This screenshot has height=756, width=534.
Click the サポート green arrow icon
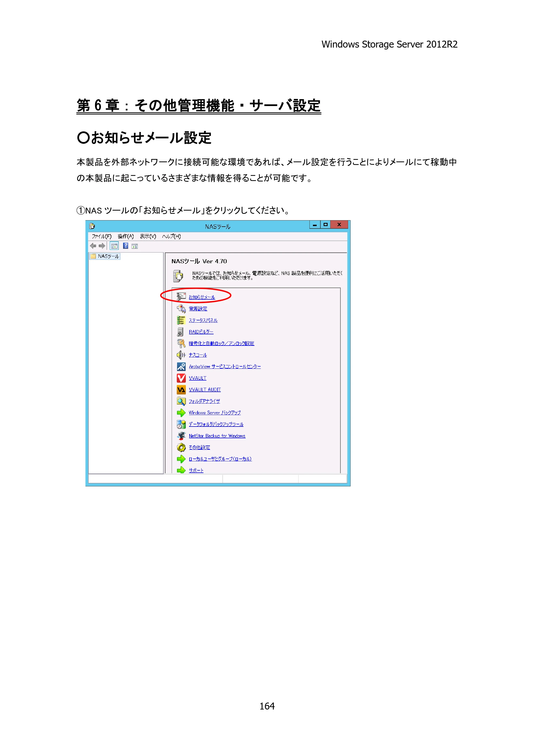click(181, 470)
